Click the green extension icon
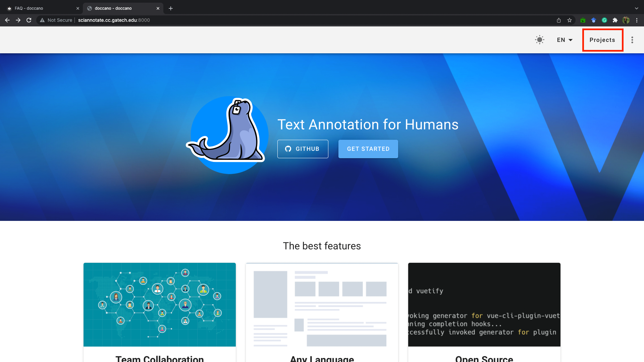This screenshot has height=362, width=644. 583,20
